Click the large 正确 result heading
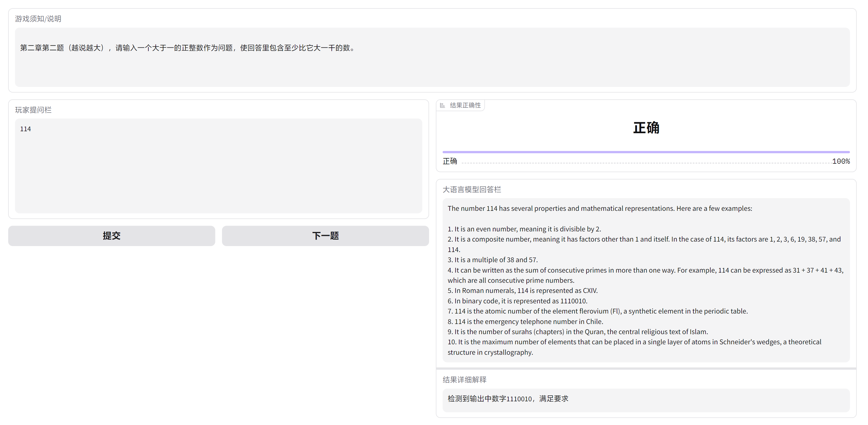Screen dimensions: 868x425 coord(647,128)
